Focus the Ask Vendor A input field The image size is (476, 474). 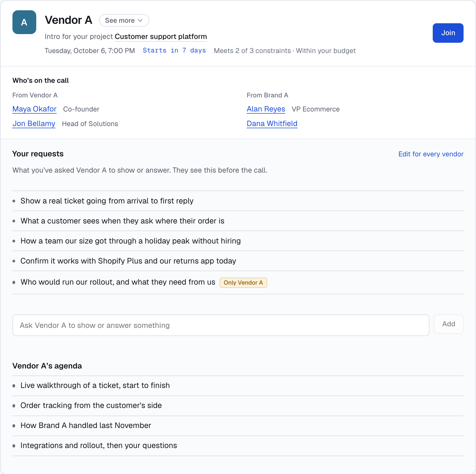221,325
